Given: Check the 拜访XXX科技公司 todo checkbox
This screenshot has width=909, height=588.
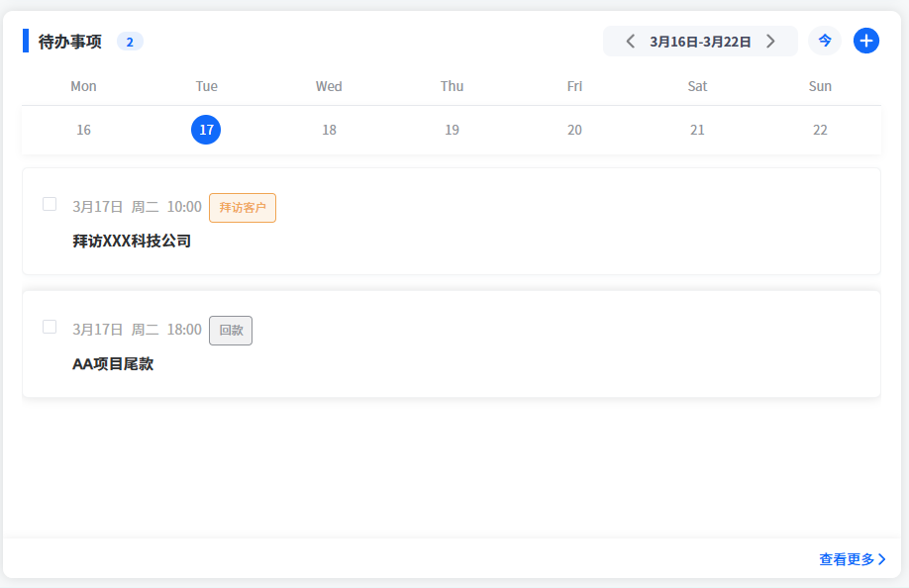Looking at the screenshot, I should (50, 204).
